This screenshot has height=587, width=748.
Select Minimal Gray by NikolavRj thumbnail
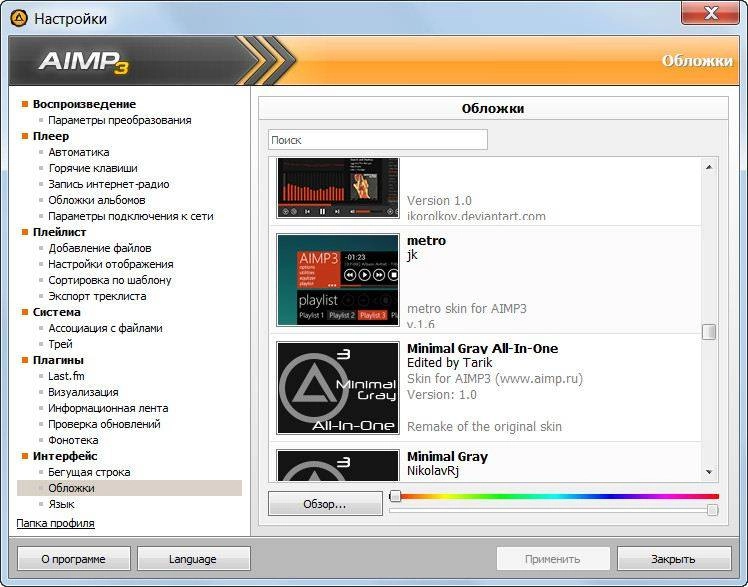pos(338,465)
